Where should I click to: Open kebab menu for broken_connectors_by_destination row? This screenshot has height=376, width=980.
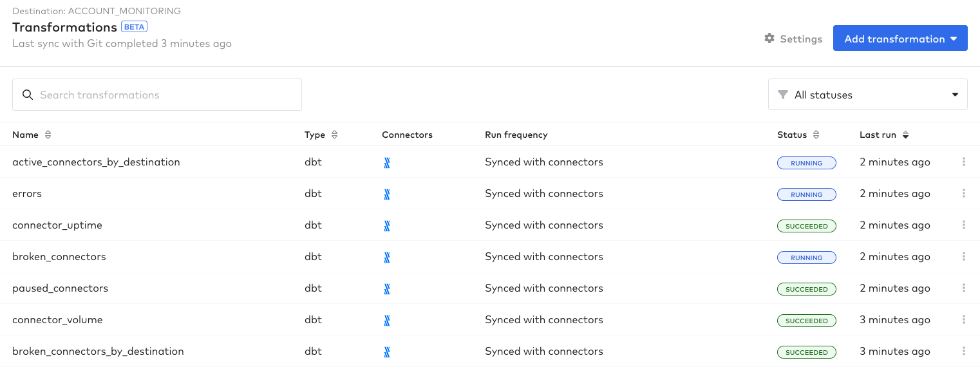pyautogui.click(x=963, y=352)
